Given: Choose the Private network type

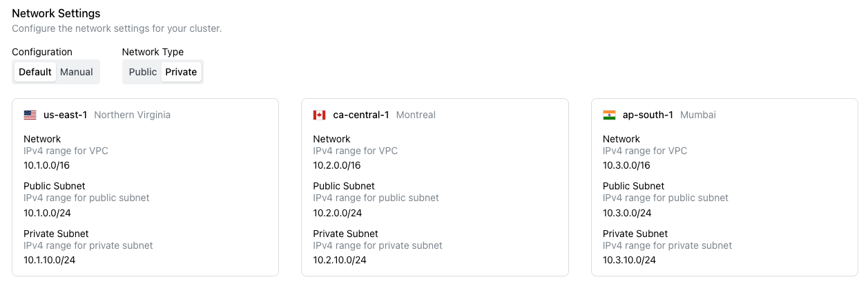Looking at the screenshot, I should [x=182, y=72].
